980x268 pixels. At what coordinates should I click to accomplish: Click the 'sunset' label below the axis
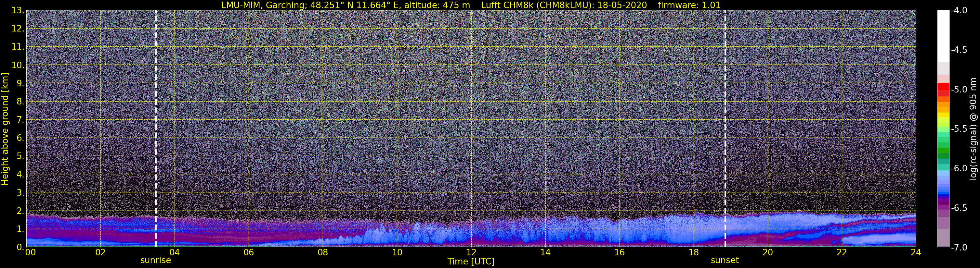(x=725, y=261)
